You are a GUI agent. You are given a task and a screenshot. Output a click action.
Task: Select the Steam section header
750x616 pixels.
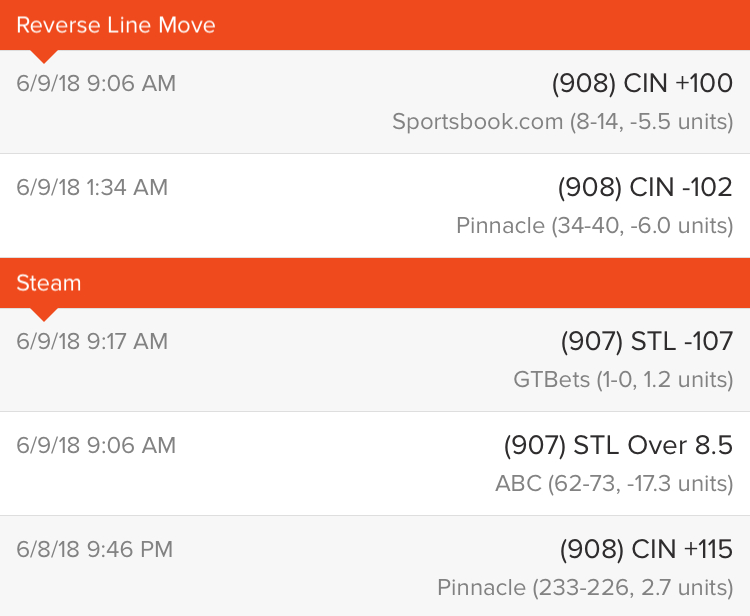coord(375,283)
